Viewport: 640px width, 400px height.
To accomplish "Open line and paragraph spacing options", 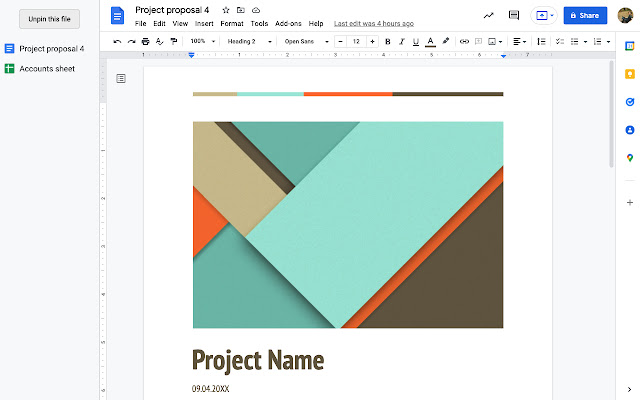I will click(x=541, y=41).
